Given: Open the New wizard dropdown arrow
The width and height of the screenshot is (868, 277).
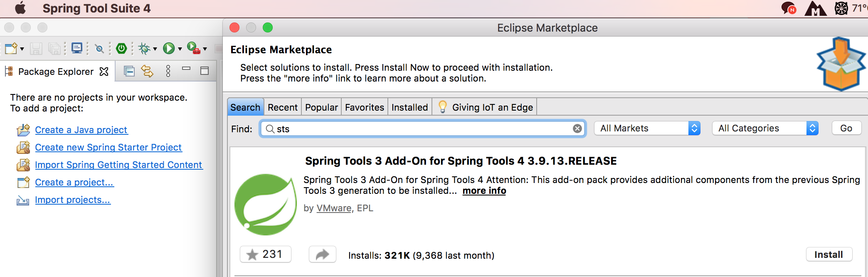Looking at the screenshot, I should pos(22,49).
